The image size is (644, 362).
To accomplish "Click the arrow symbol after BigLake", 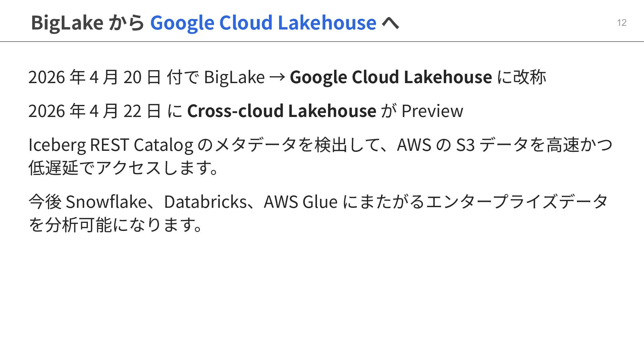I will pos(277,77).
